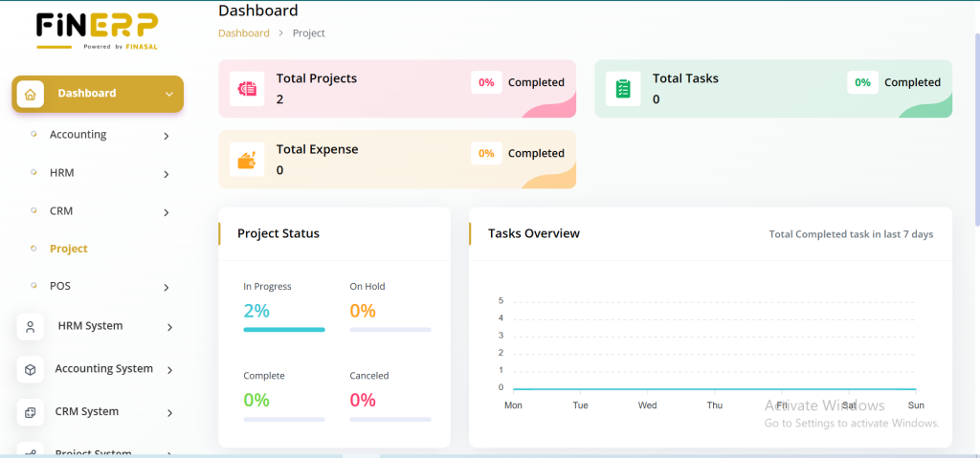
Task: Click the Dashboard home icon
Action: 31,94
